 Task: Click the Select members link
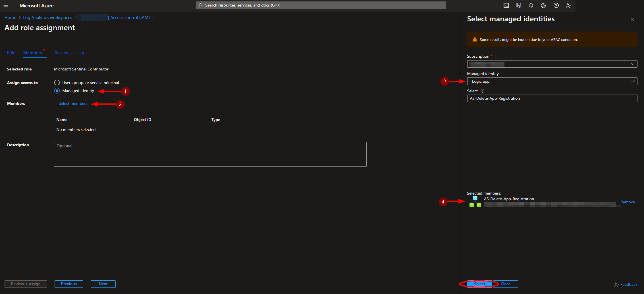(71, 103)
